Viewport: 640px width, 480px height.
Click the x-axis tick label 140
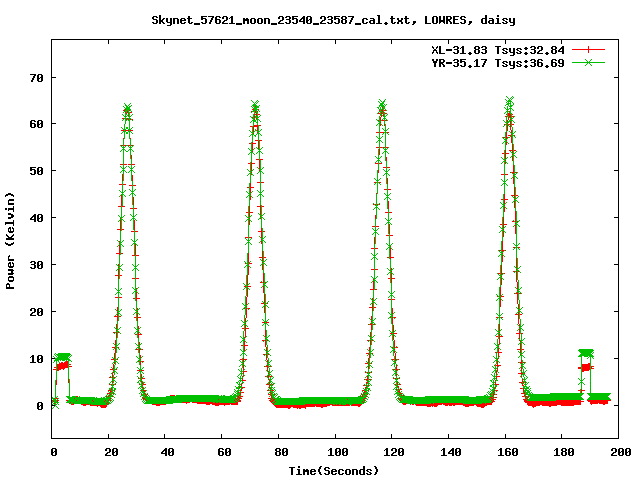pyautogui.click(x=451, y=452)
